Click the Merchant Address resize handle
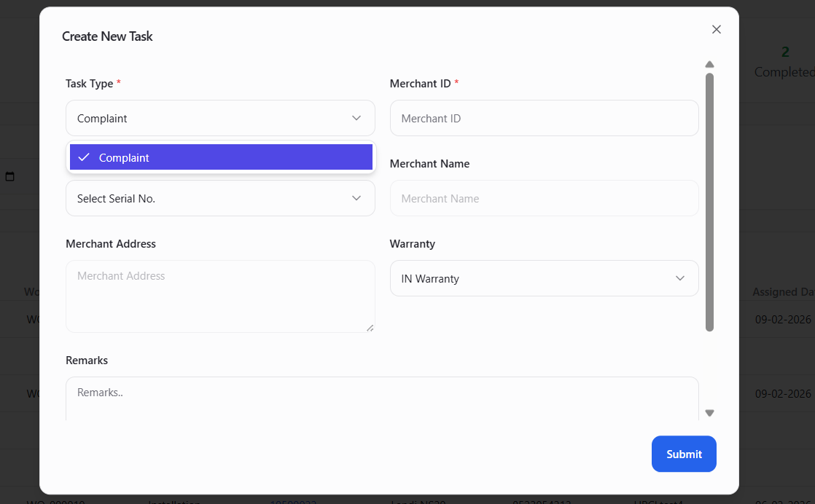This screenshot has height=504, width=815. [370, 328]
